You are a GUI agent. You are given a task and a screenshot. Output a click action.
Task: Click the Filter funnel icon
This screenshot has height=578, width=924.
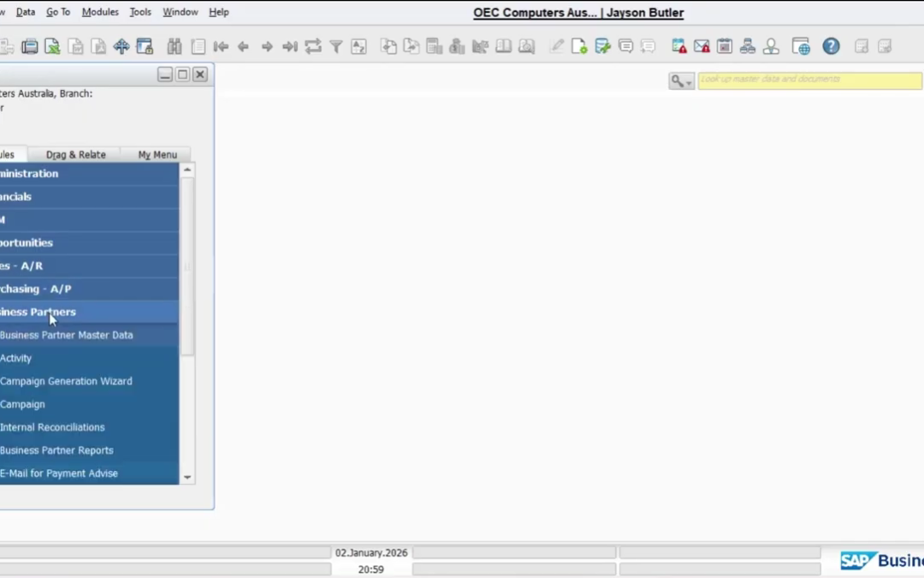tap(336, 47)
